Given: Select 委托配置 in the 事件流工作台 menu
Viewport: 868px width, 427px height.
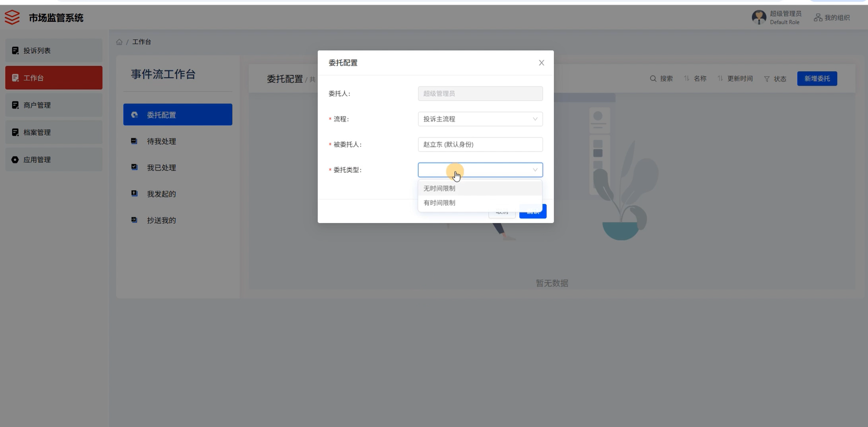Looking at the screenshot, I should point(178,114).
